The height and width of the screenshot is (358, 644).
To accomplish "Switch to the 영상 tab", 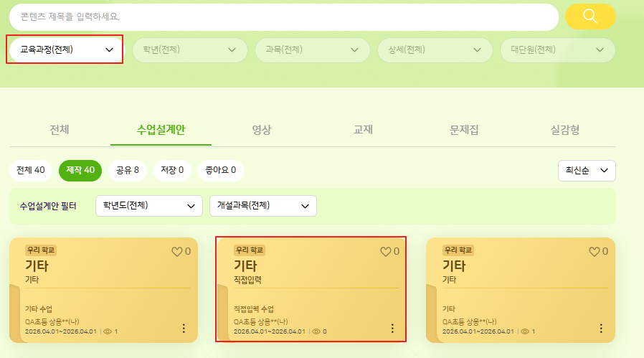I will [261, 130].
